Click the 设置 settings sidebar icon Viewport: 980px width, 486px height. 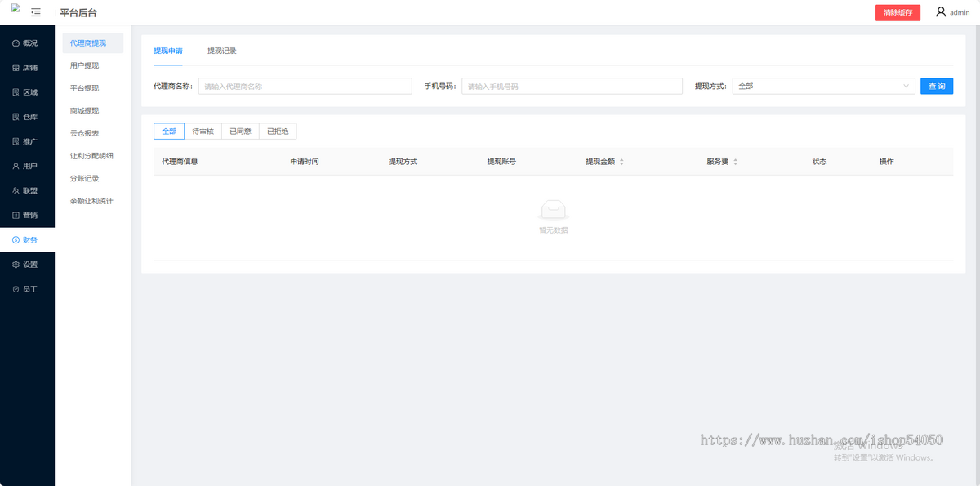point(27,264)
